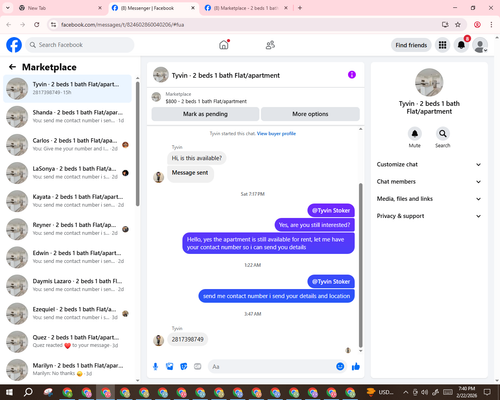Switch to the Marketplace 2 beds browser tab
This screenshot has width=500, height=400.
(x=245, y=8)
